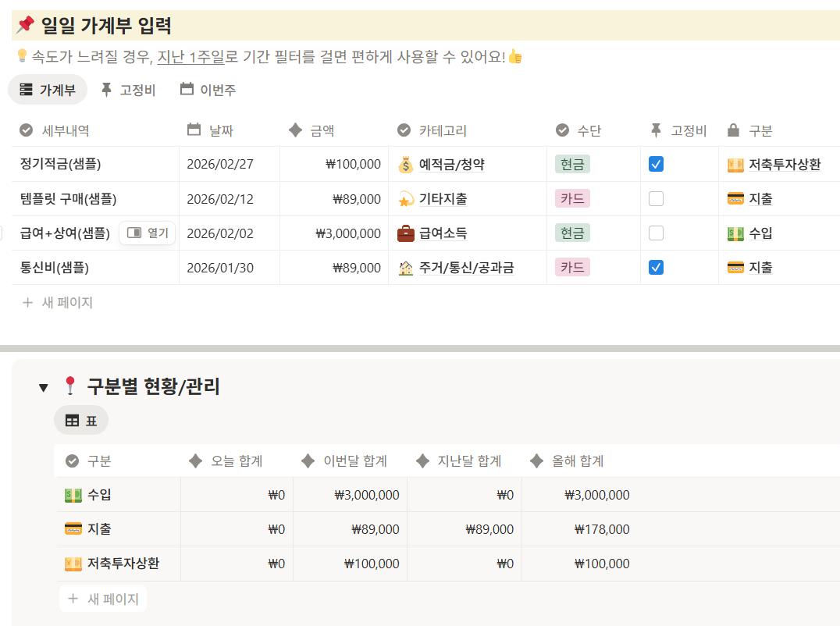Click the ₩178,000 올해 합계 cell
840x626 pixels.
[579, 529]
